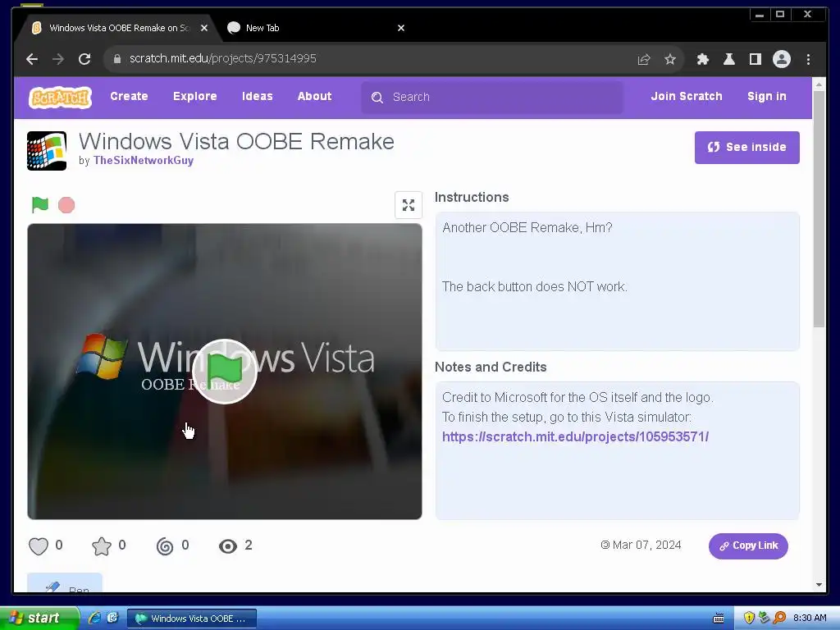Focus the Scratch search field

coord(492,97)
